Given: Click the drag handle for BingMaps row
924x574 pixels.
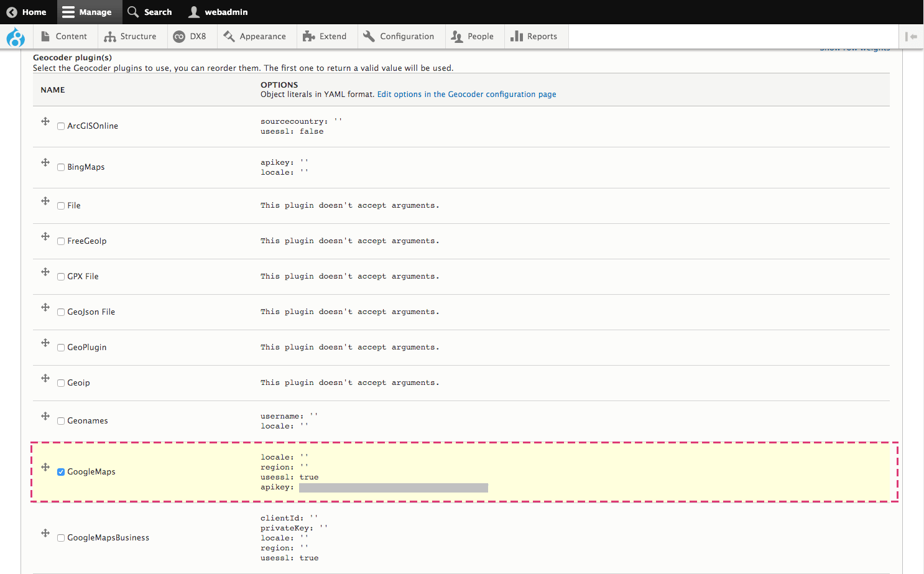Looking at the screenshot, I should point(45,162).
